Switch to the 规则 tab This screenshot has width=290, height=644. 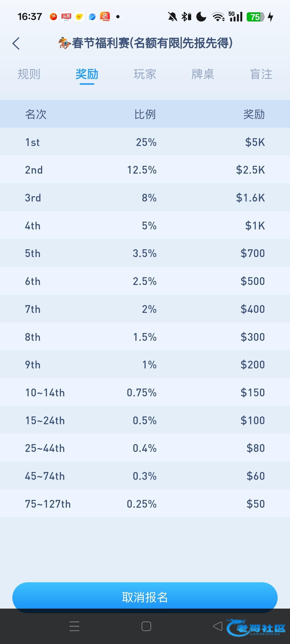coord(29,74)
